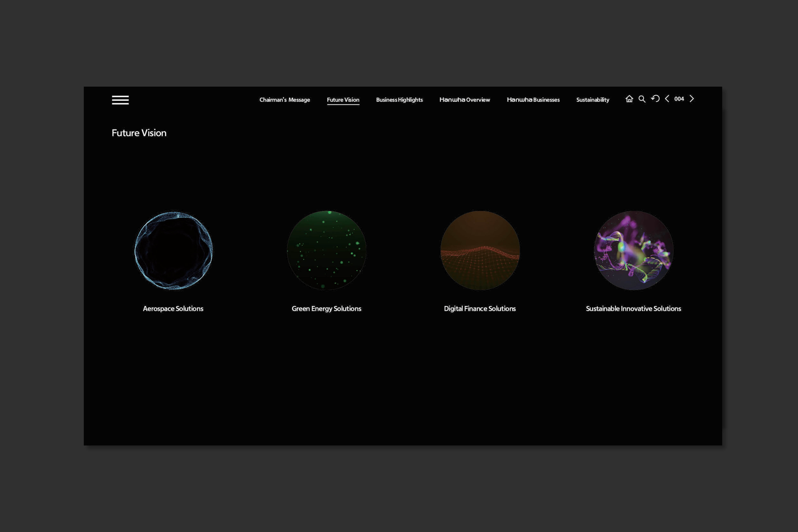Screen dimensions: 798x532
Task: Click page number 004 field
Action: (679, 99)
